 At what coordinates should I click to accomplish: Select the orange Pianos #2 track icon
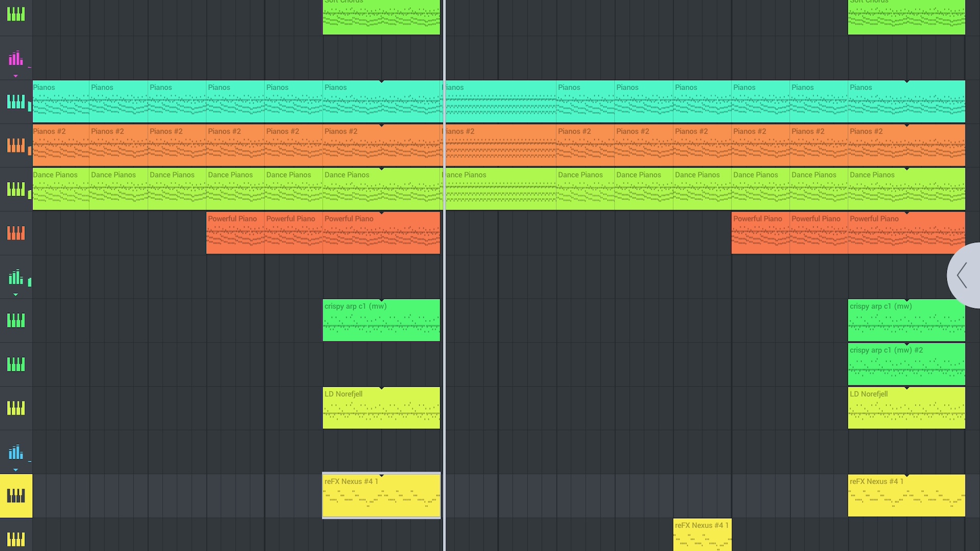click(16, 145)
